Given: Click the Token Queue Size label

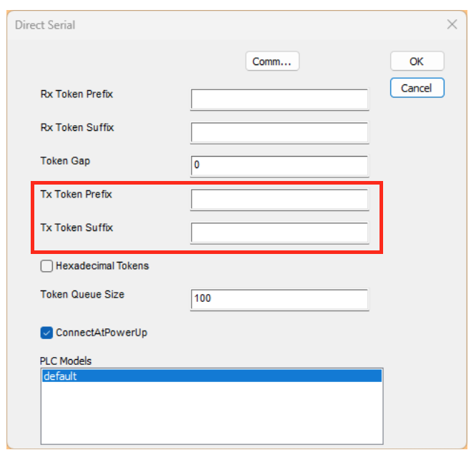Looking at the screenshot, I should (82, 294).
